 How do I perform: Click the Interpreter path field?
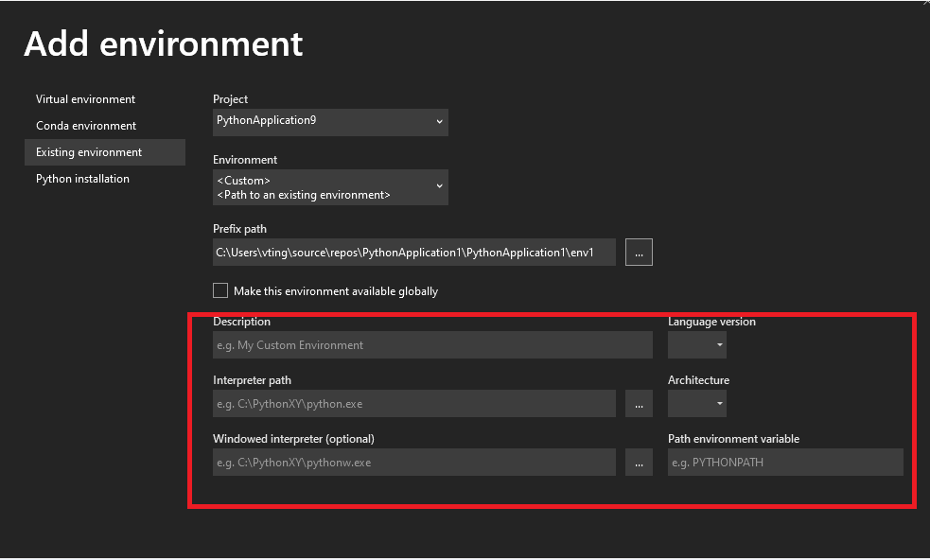413,403
